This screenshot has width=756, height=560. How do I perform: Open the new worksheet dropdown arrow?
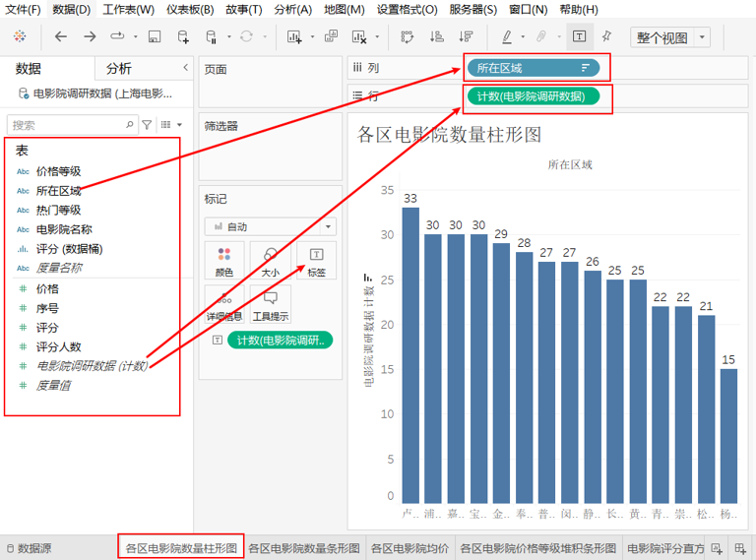pos(312,36)
